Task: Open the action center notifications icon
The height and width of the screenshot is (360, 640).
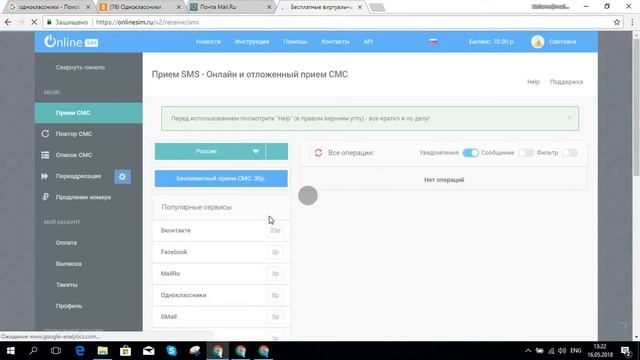Action: click(x=626, y=351)
